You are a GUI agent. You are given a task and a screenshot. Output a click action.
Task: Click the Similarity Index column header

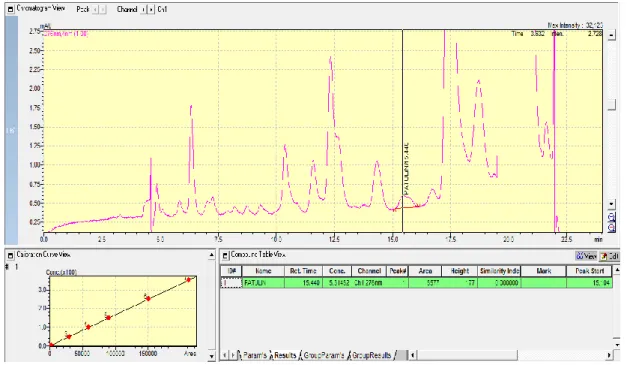(x=499, y=271)
